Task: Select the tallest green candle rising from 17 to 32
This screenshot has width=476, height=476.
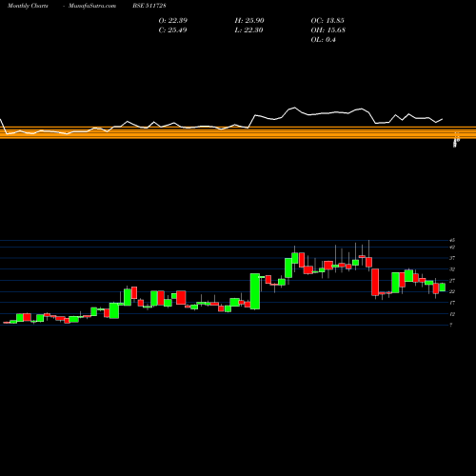Action: point(255,291)
